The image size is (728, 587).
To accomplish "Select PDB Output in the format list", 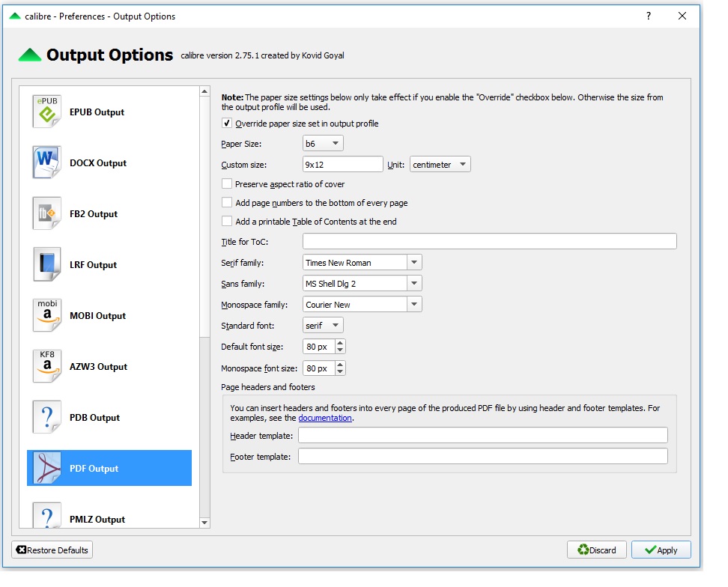I will pyautogui.click(x=109, y=417).
